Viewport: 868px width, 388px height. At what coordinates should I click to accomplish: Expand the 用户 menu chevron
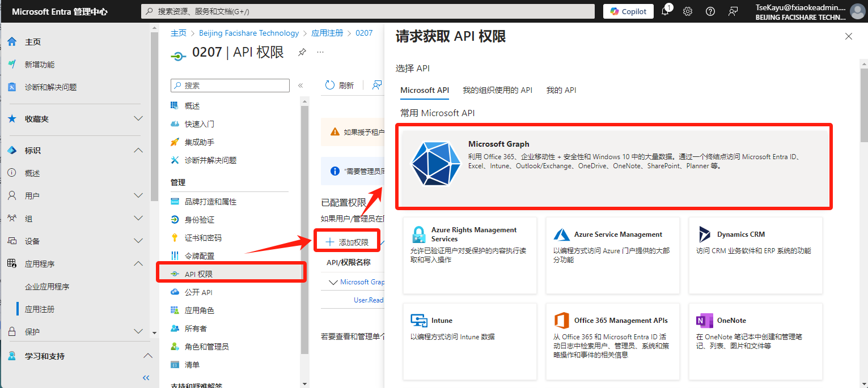138,196
